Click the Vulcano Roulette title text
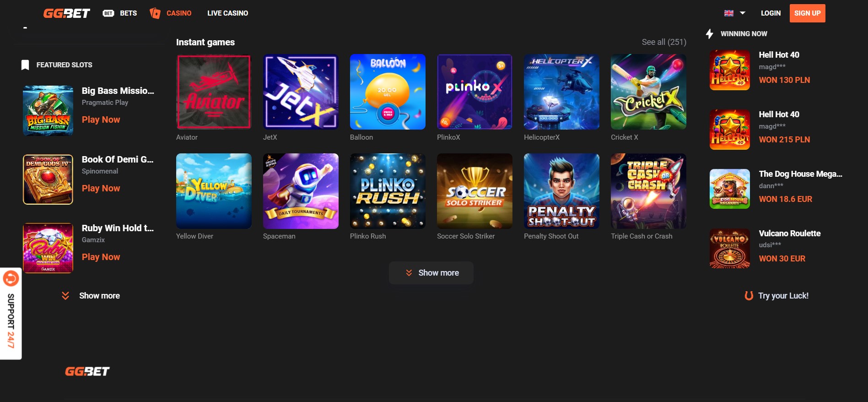Screen dimensions: 868x402 click(x=790, y=234)
